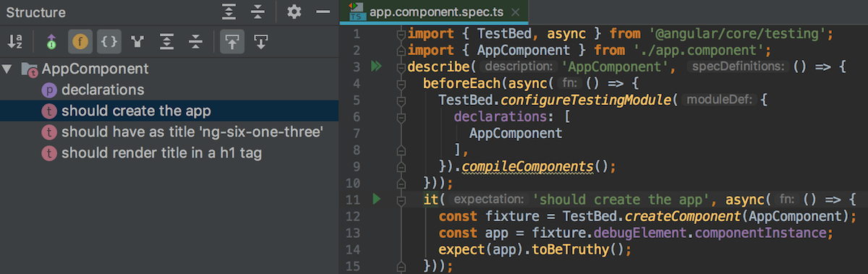Screen dimensions: 868x274
Task: Select "should have as title 'ng-six-one-three'"
Action: (x=169, y=132)
